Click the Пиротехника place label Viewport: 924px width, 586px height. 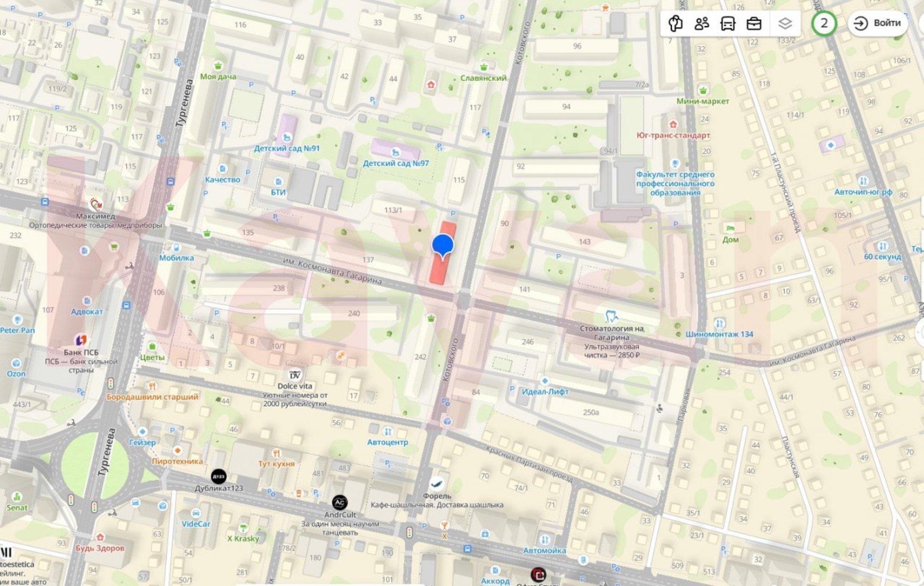tap(177, 461)
